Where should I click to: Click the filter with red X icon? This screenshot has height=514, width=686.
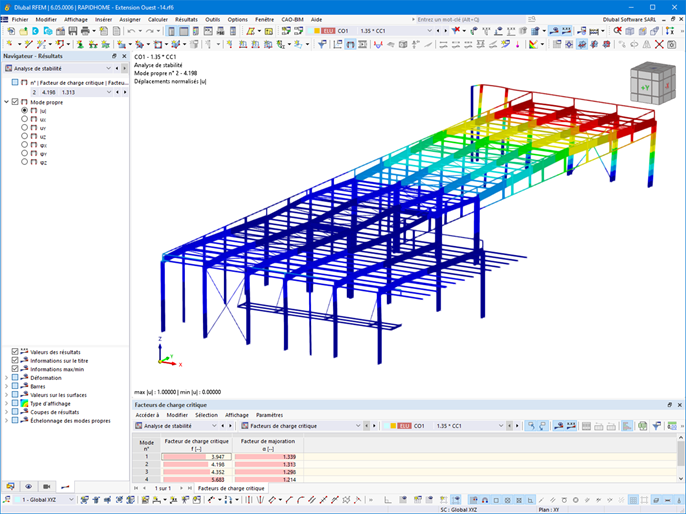(455, 31)
